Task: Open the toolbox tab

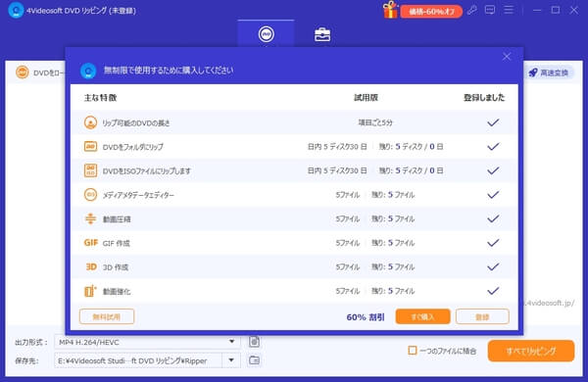Action: click(x=322, y=35)
